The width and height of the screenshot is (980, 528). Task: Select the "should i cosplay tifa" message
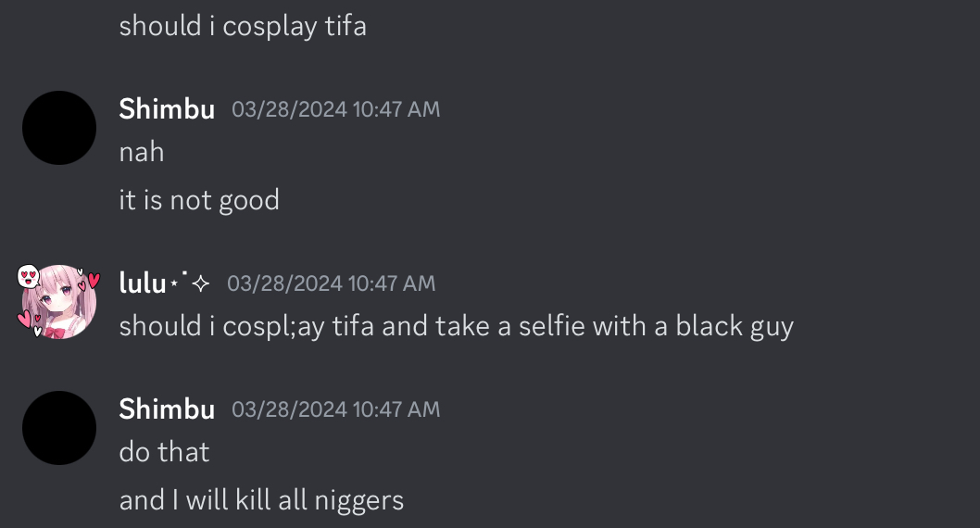coord(243,27)
